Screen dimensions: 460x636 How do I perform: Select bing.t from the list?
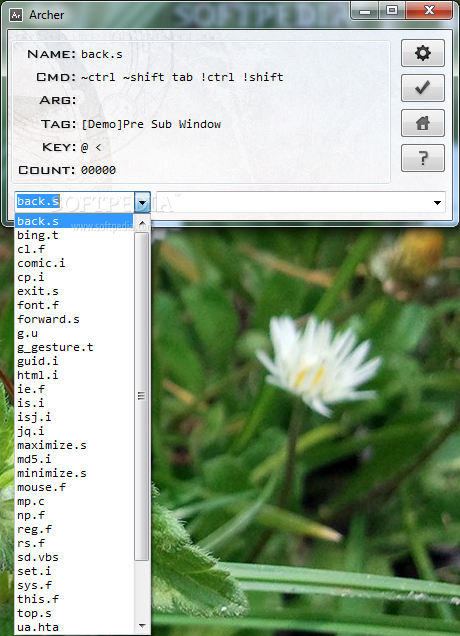coord(74,235)
